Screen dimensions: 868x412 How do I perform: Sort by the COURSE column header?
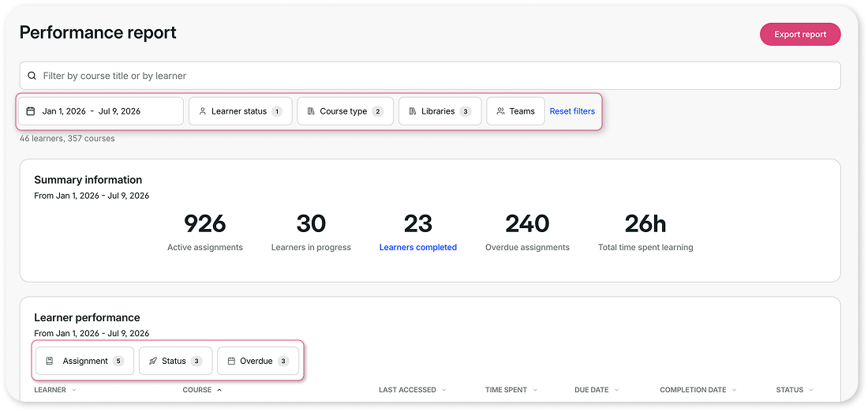pos(202,390)
